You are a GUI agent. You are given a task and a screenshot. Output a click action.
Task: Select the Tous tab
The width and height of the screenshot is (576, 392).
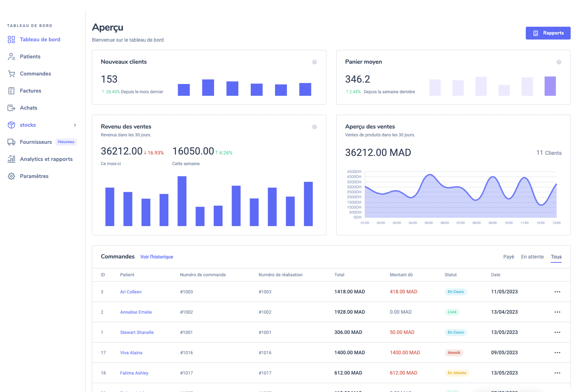point(556,257)
